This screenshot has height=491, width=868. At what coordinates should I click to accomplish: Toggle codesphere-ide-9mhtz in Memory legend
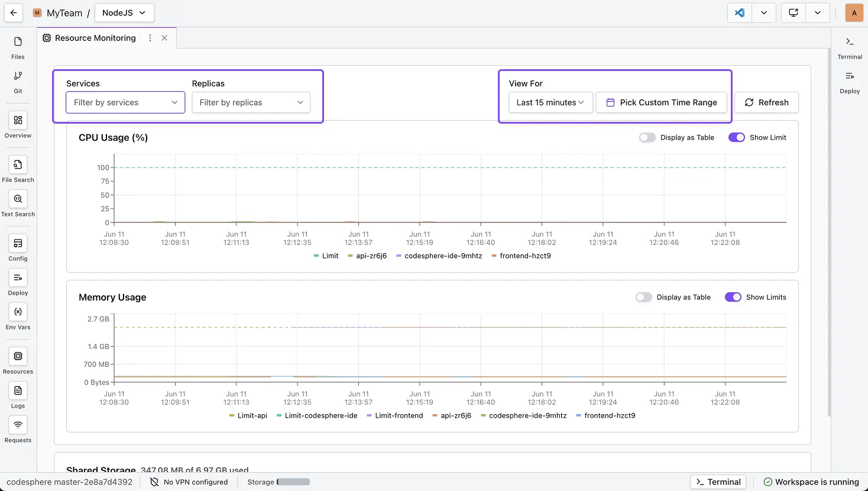tap(524, 416)
